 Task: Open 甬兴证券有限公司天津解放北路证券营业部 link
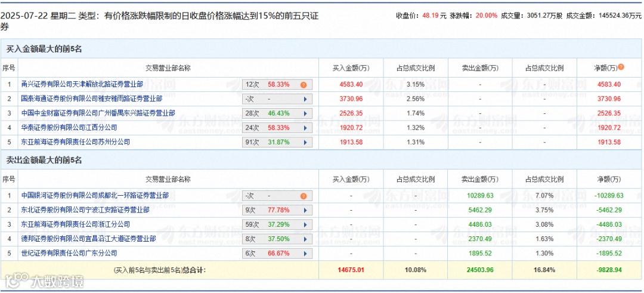tap(82, 84)
